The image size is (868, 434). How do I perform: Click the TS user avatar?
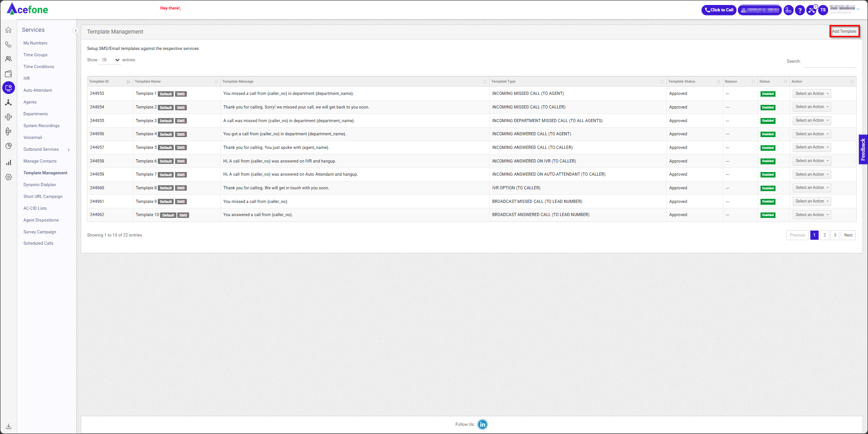[823, 10]
